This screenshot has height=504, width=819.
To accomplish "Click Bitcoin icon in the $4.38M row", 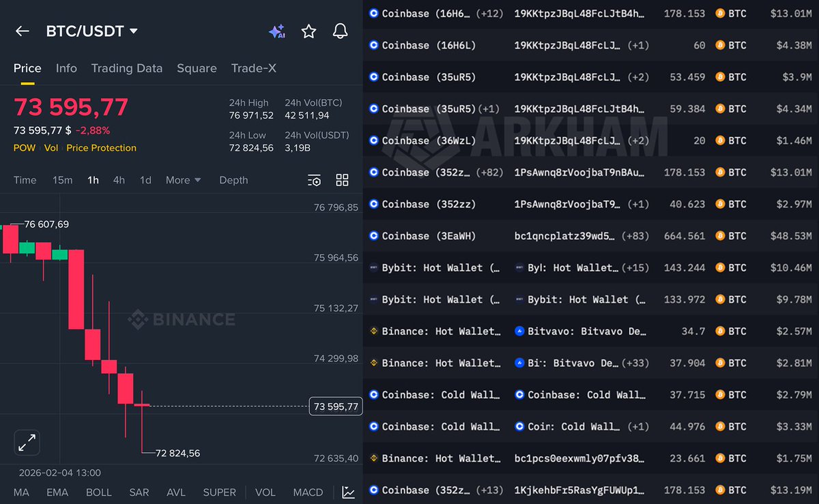I will tap(719, 46).
